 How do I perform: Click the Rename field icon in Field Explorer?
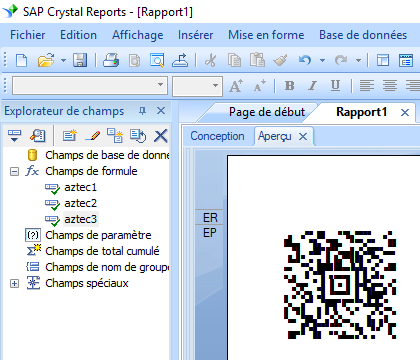(138, 136)
